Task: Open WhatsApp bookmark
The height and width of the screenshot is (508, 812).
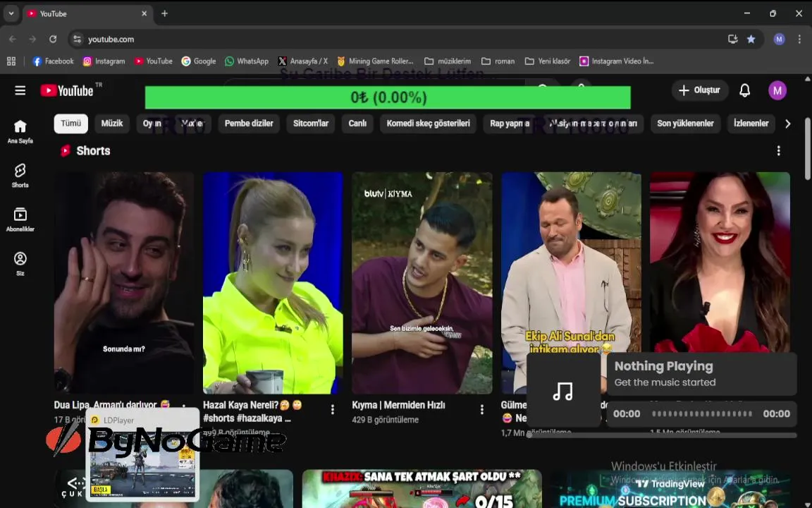Action: coord(247,61)
